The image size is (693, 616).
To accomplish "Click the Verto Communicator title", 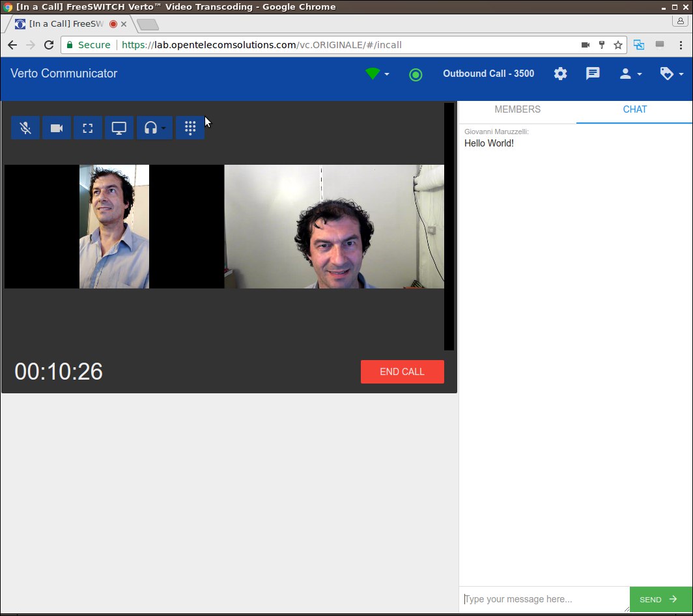I will (x=64, y=74).
